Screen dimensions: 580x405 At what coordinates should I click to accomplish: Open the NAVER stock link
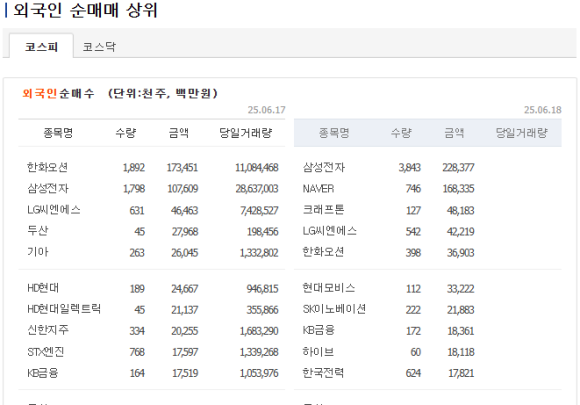(318, 189)
